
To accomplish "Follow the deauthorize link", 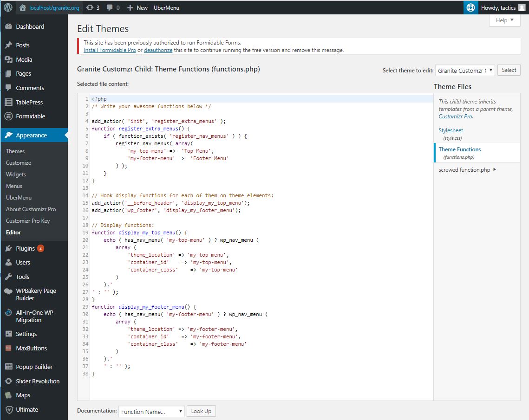I will (x=158, y=50).
